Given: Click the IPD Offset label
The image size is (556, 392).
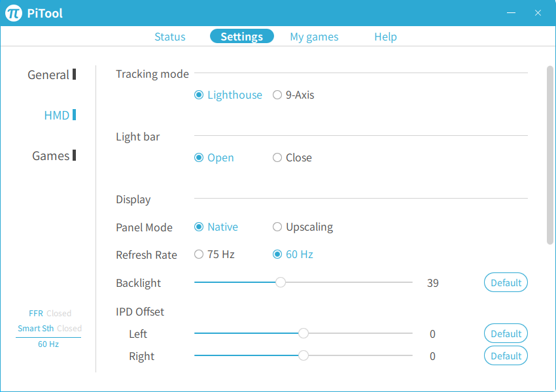Looking at the screenshot, I should [x=140, y=312].
